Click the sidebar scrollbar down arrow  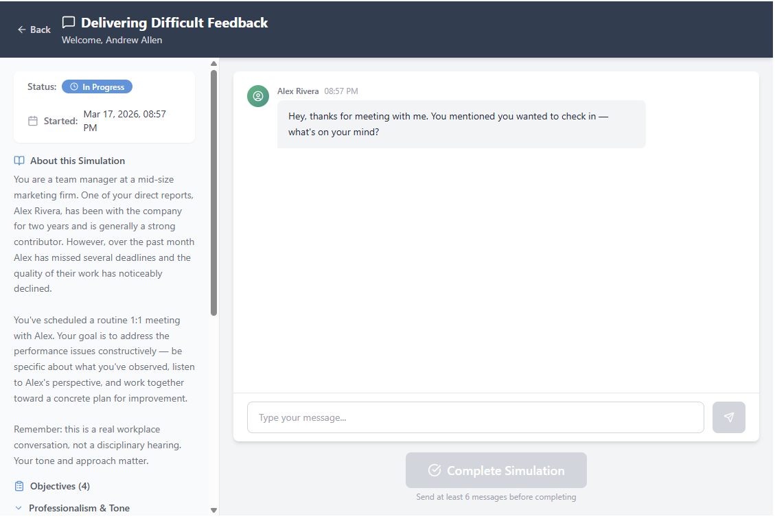(x=213, y=511)
